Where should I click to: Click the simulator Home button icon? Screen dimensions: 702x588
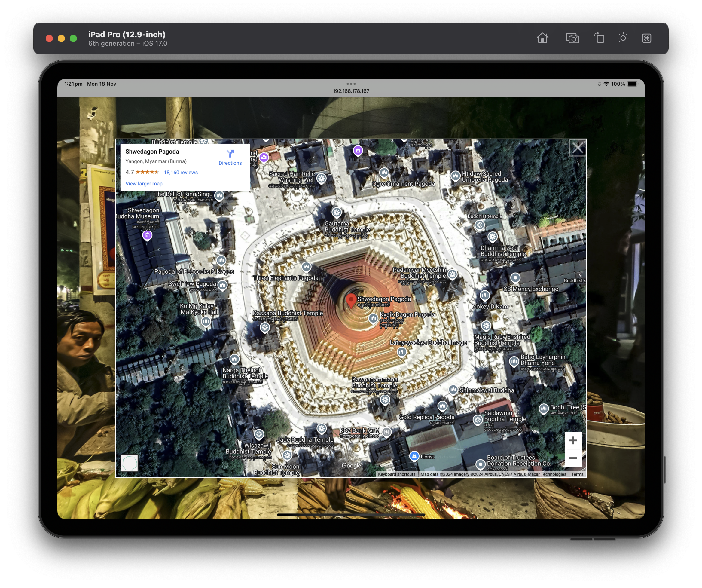coord(542,38)
